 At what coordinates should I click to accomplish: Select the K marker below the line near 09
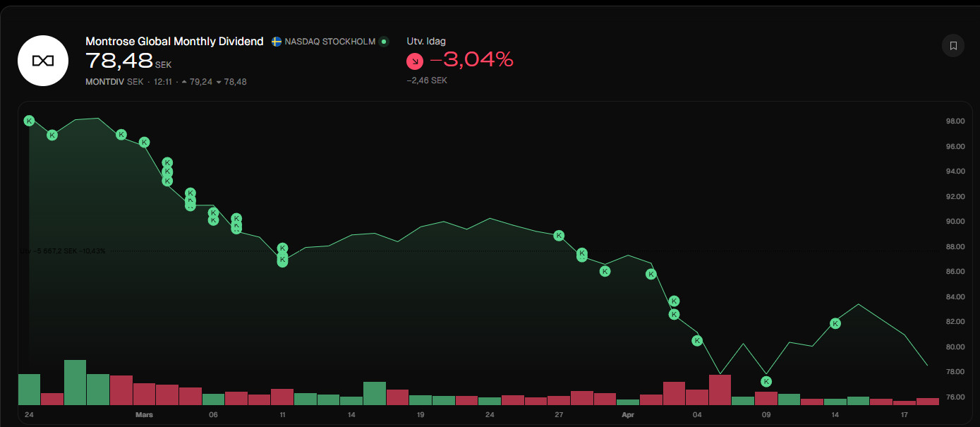[766, 382]
